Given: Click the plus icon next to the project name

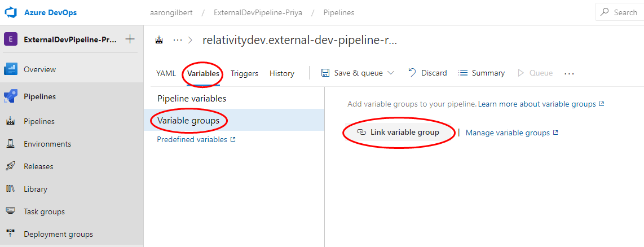Looking at the screenshot, I should (130, 39).
